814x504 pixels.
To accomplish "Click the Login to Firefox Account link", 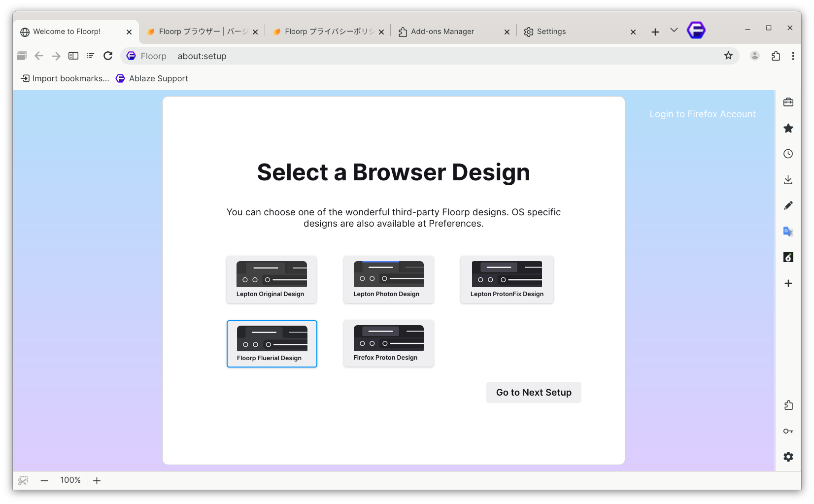I will (702, 114).
